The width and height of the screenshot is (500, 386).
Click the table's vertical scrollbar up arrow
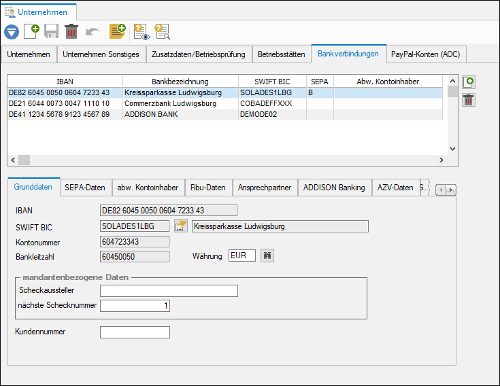coord(453,81)
